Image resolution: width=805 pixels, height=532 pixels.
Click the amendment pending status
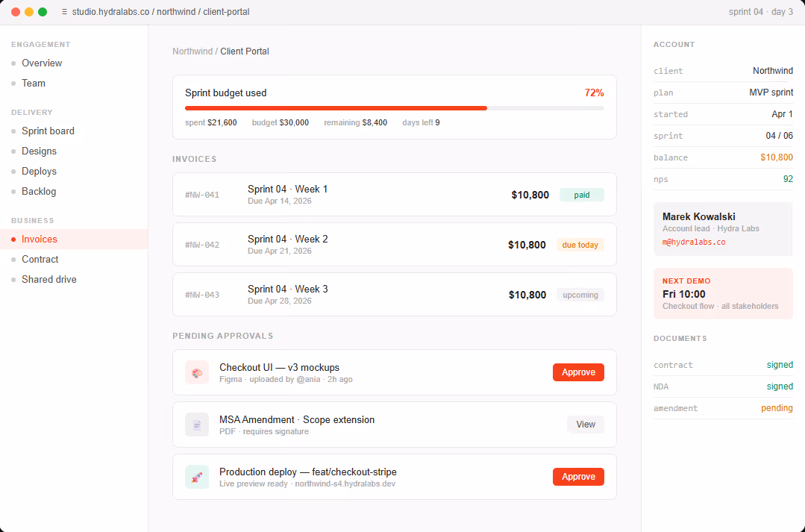pos(777,407)
